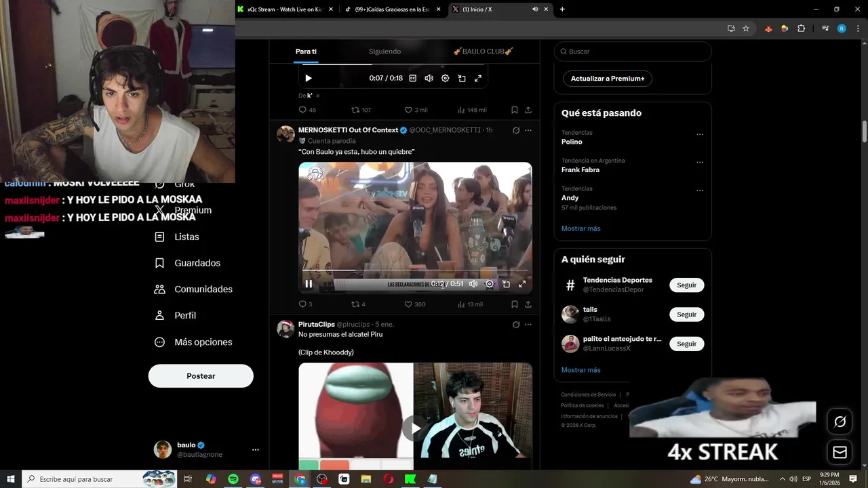The height and width of the screenshot is (488, 868).
Task: Expand Más opciones in sidebar
Action: point(194,342)
